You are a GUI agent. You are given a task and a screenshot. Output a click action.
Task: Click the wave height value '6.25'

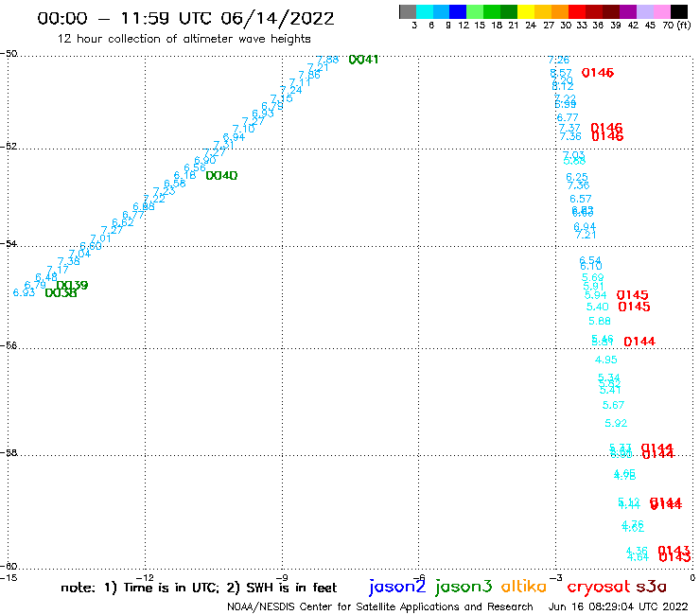tap(577, 177)
